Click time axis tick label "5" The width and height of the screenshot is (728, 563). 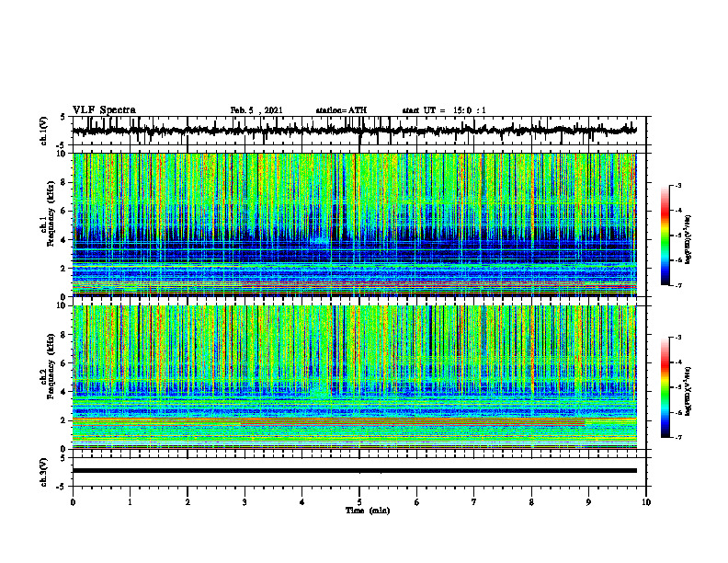359,502
